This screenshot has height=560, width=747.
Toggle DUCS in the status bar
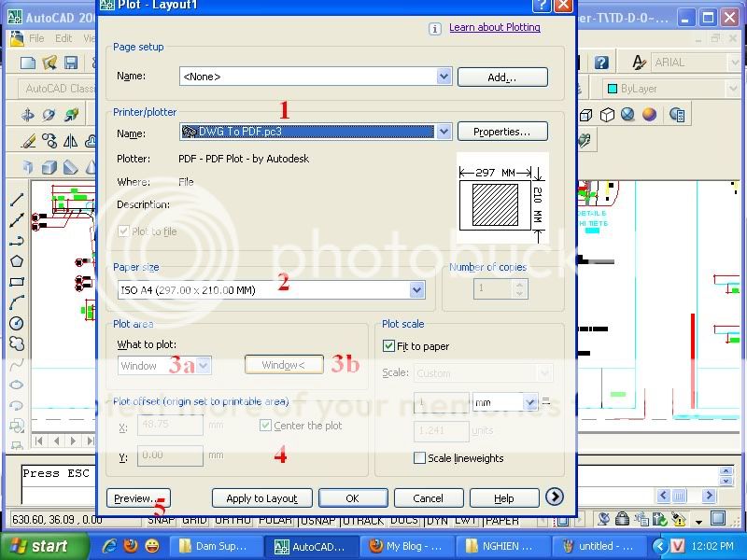click(404, 520)
